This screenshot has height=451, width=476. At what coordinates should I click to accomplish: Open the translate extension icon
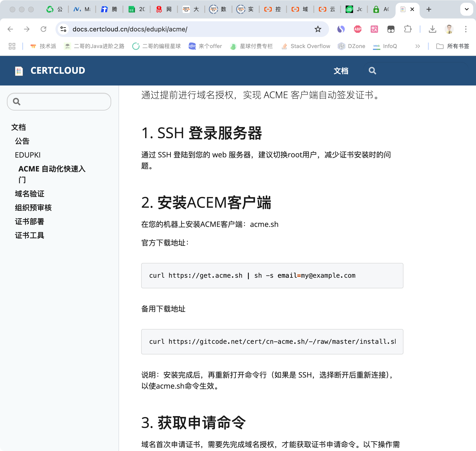click(374, 29)
